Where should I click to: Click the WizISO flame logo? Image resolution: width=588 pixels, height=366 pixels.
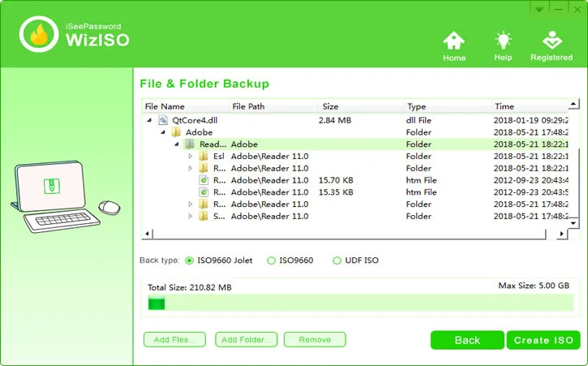(x=37, y=35)
